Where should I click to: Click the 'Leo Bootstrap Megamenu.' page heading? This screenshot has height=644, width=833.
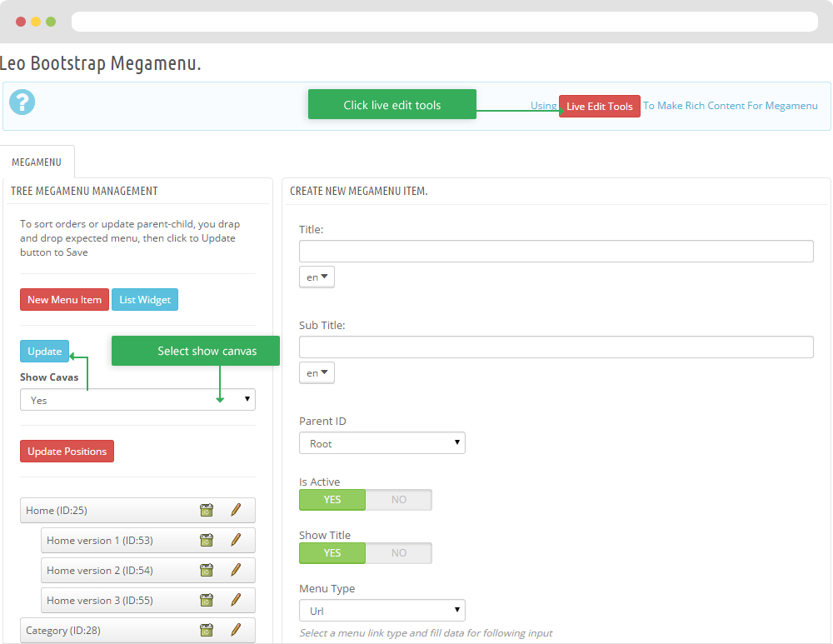[x=101, y=63]
